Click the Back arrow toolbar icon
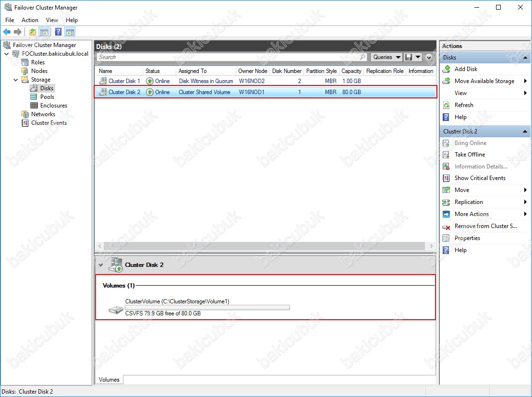Viewport: 532px width, 397px height. click(x=7, y=32)
